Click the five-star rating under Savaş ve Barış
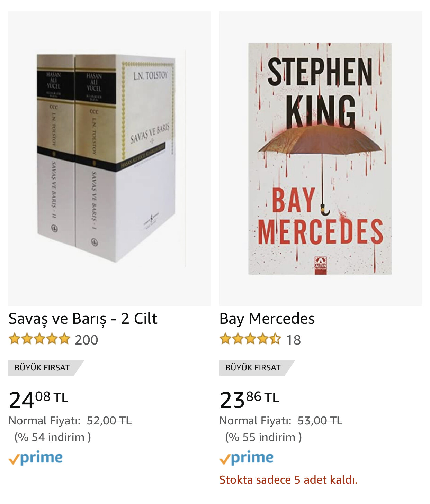The height and width of the screenshot is (504, 430). click(x=39, y=339)
